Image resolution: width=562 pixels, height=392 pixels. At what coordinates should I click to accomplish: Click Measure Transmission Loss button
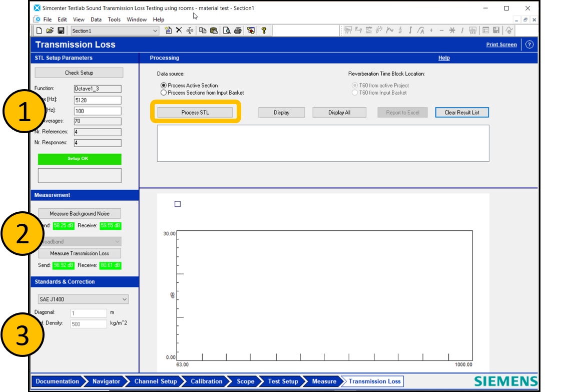(x=80, y=253)
